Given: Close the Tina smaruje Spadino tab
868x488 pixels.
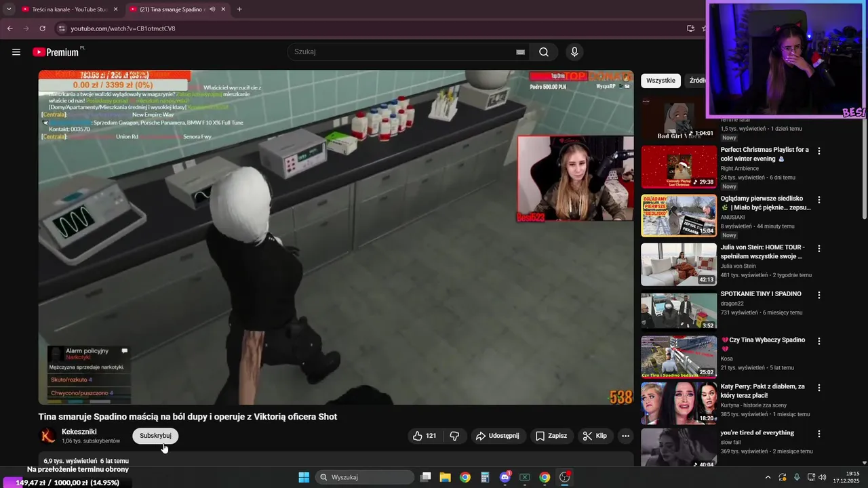Looking at the screenshot, I should pyautogui.click(x=223, y=9).
